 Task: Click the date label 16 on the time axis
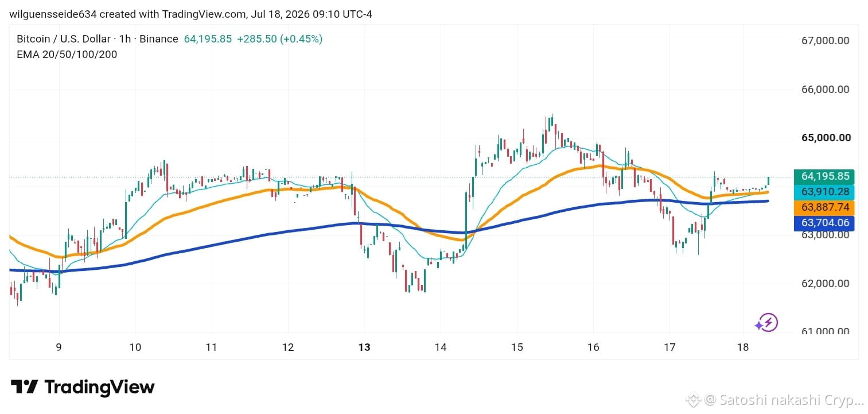pyautogui.click(x=593, y=347)
